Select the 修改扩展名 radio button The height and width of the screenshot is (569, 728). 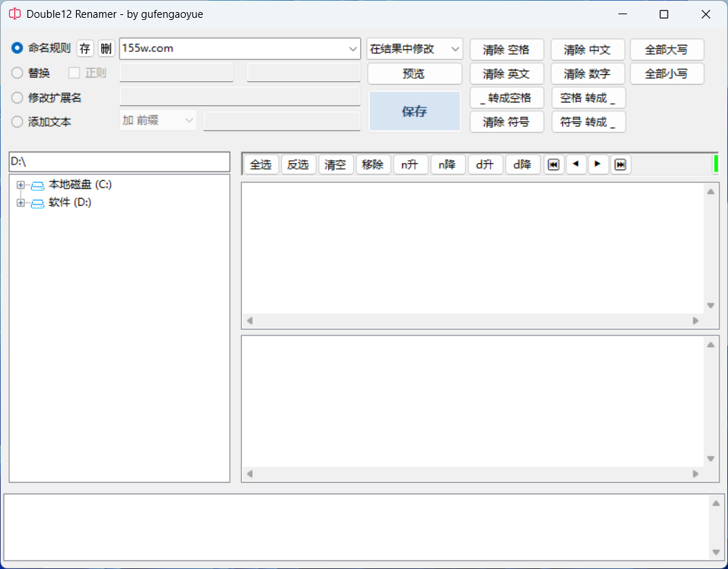coord(17,98)
